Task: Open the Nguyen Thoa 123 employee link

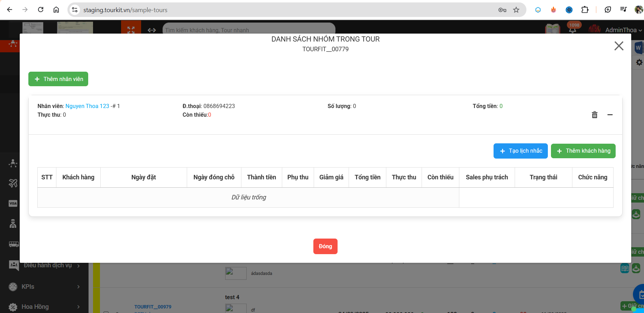Action: click(87, 106)
